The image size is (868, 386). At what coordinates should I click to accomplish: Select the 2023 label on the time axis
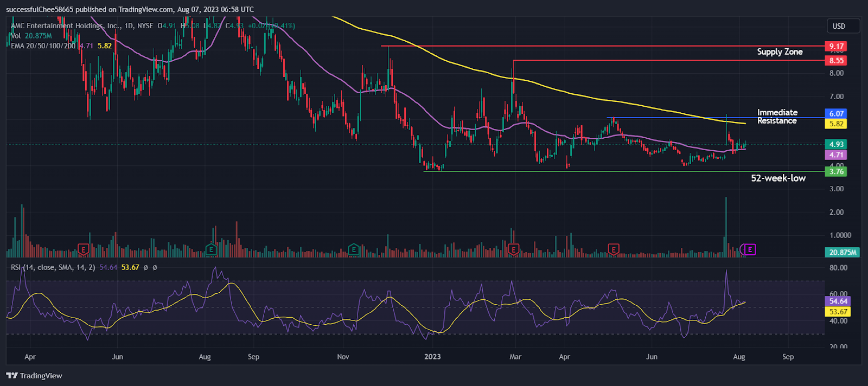tap(432, 357)
